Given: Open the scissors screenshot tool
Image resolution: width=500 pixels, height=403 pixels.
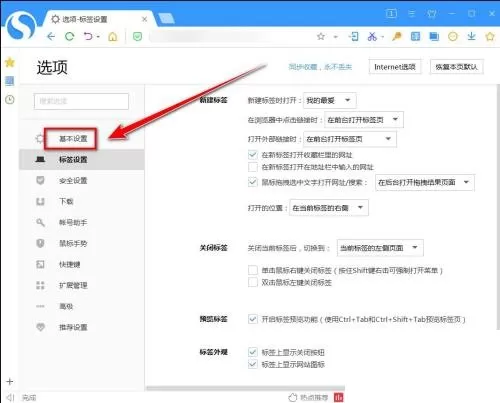Looking at the screenshot, I should point(372,36).
